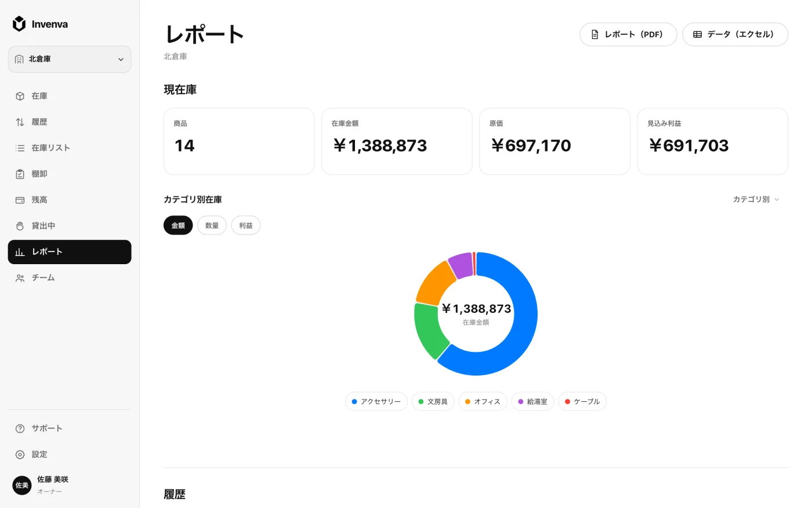Click the ケーブル red legend swatch

click(x=567, y=402)
